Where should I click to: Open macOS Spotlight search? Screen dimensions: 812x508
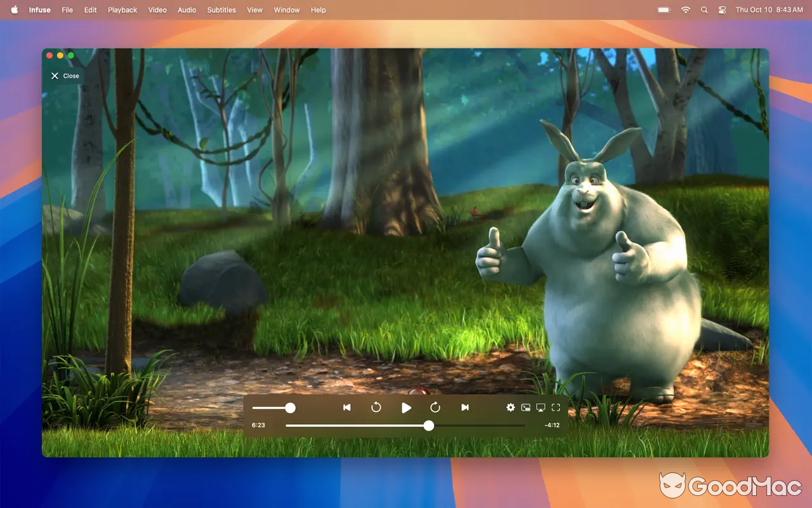(x=704, y=10)
